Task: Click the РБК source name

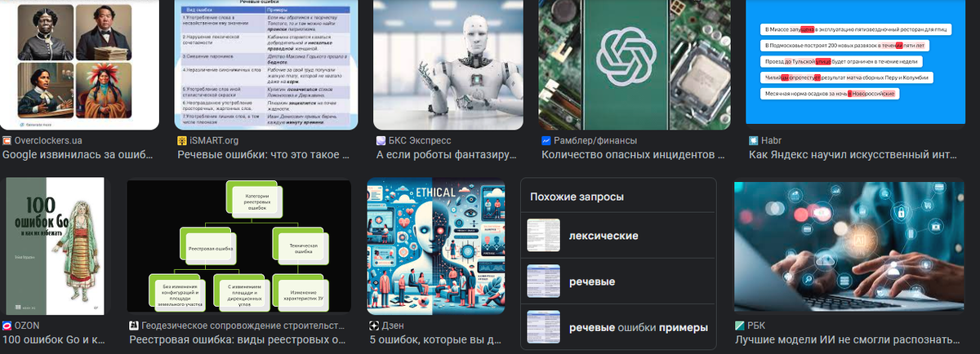Action: (x=755, y=325)
